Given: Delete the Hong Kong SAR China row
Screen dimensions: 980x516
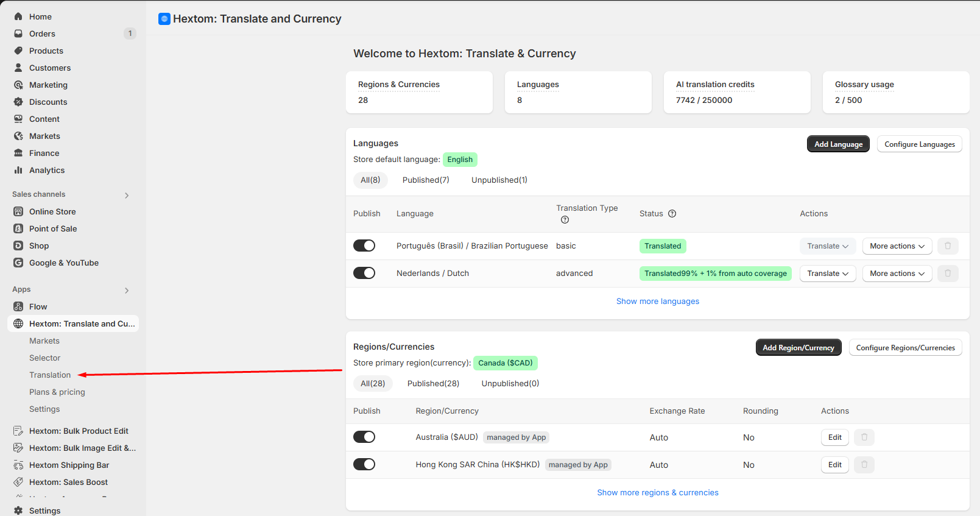Looking at the screenshot, I should (x=864, y=465).
